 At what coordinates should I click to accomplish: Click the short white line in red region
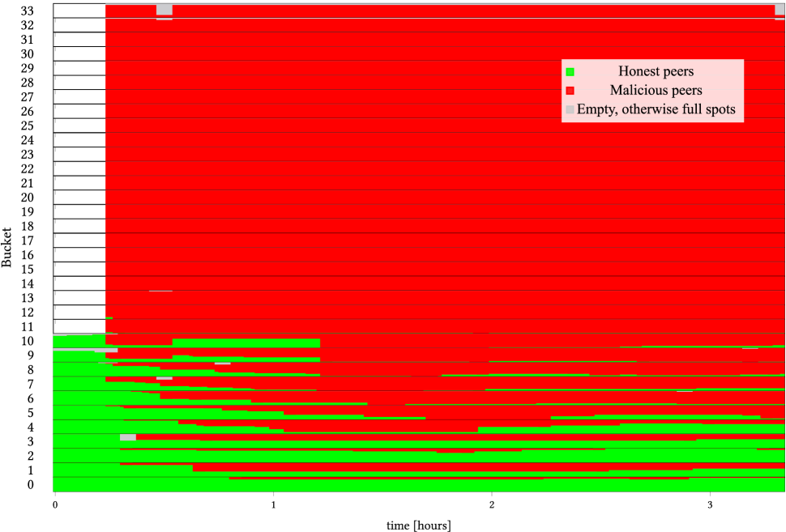(x=160, y=291)
